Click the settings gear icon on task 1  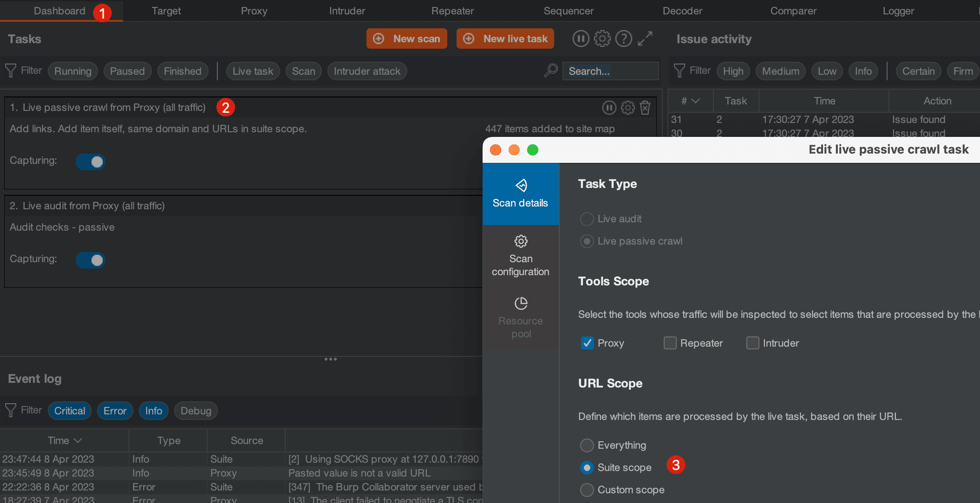[x=627, y=108]
